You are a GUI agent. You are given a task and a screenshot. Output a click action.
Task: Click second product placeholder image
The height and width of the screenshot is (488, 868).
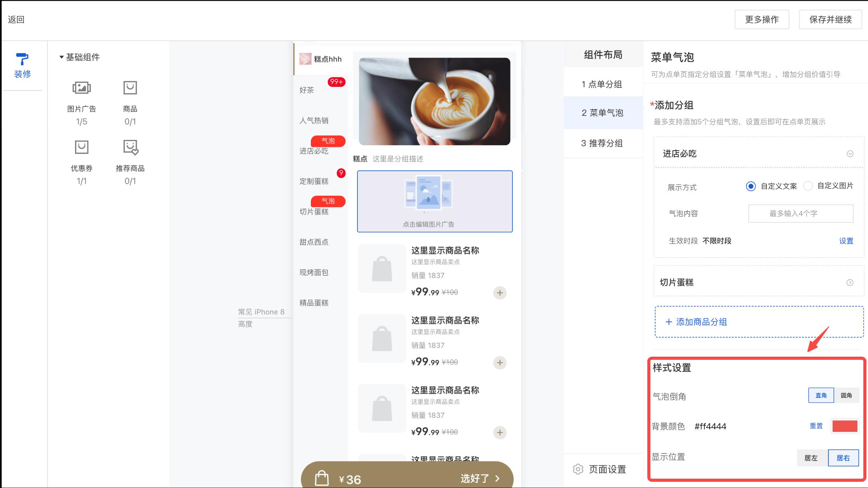pyautogui.click(x=382, y=338)
